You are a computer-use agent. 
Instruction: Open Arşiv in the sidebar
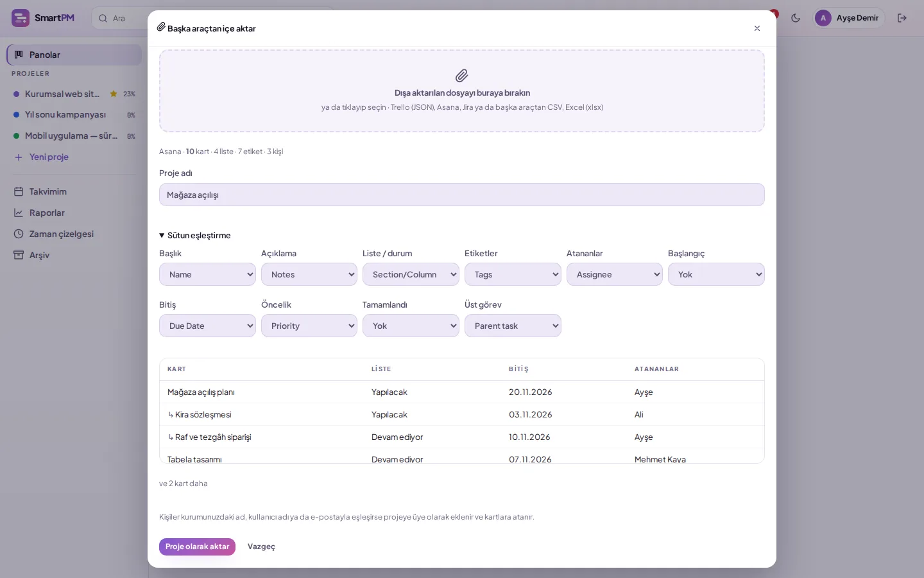point(74,255)
